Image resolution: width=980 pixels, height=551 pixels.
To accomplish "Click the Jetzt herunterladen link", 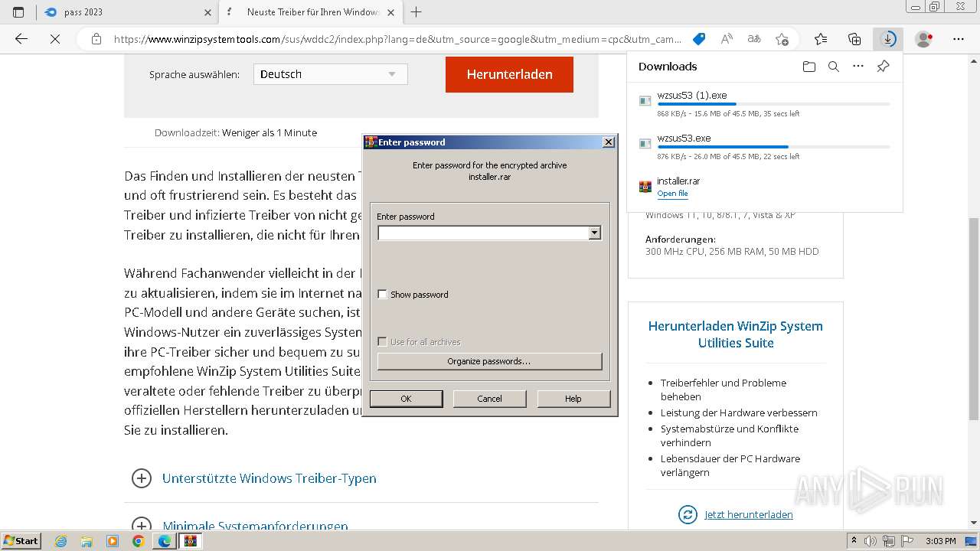I will (x=749, y=514).
